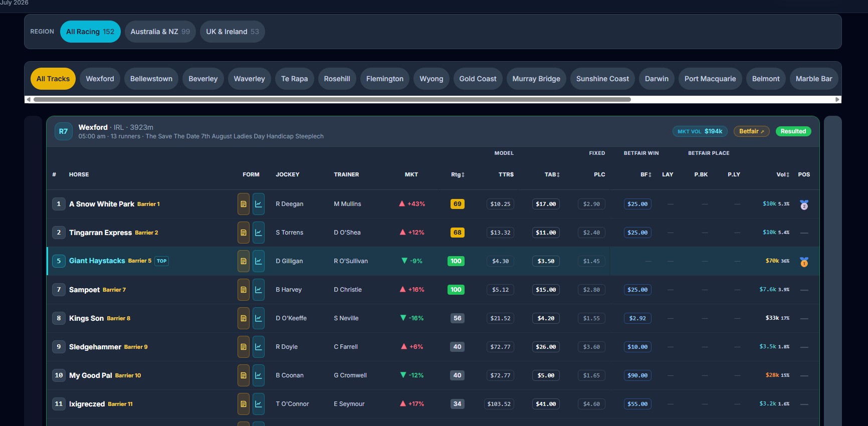Switch to the Bellewstown track
The image size is (868, 426).
point(151,79)
